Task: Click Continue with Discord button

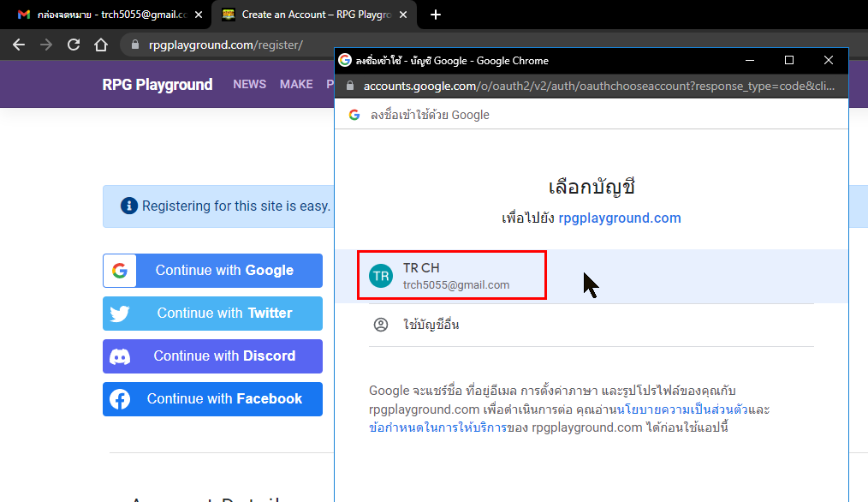Action: 212,356
